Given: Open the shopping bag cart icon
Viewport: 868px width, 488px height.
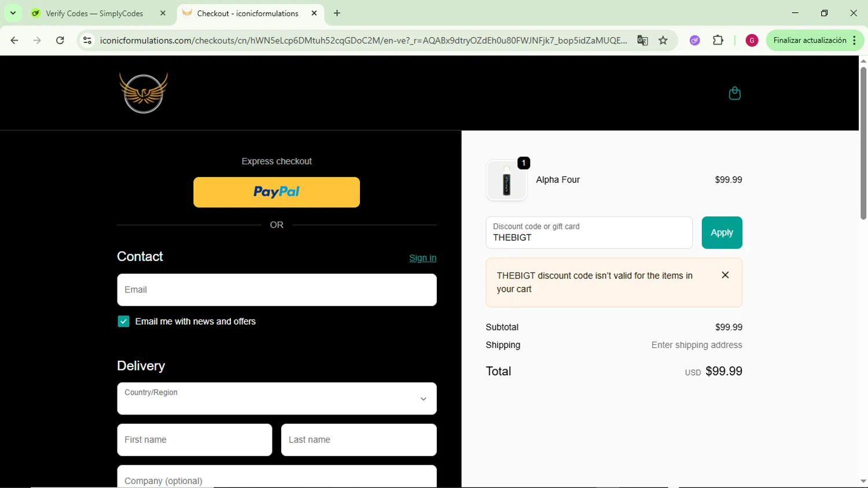Looking at the screenshot, I should tap(734, 93).
